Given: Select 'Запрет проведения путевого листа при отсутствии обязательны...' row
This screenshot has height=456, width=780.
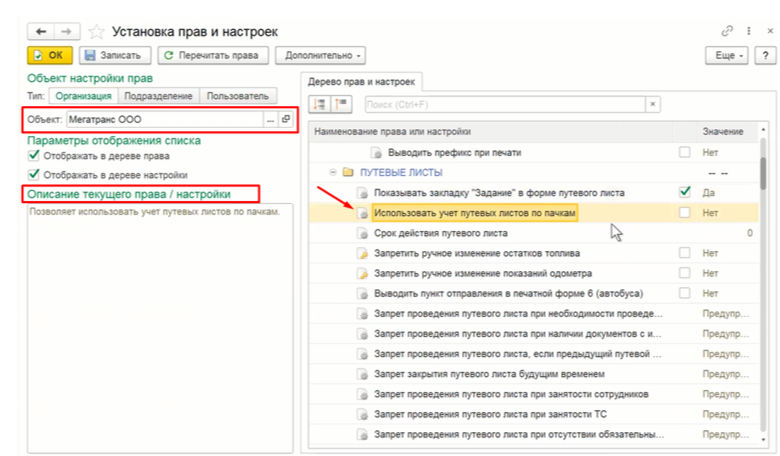Looking at the screenshot, I should 534,435.
